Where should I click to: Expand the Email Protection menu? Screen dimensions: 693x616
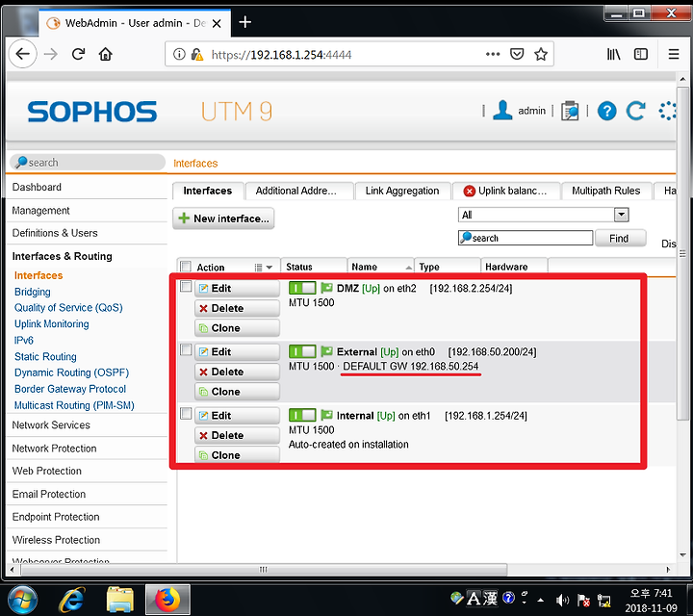[49, 494]
